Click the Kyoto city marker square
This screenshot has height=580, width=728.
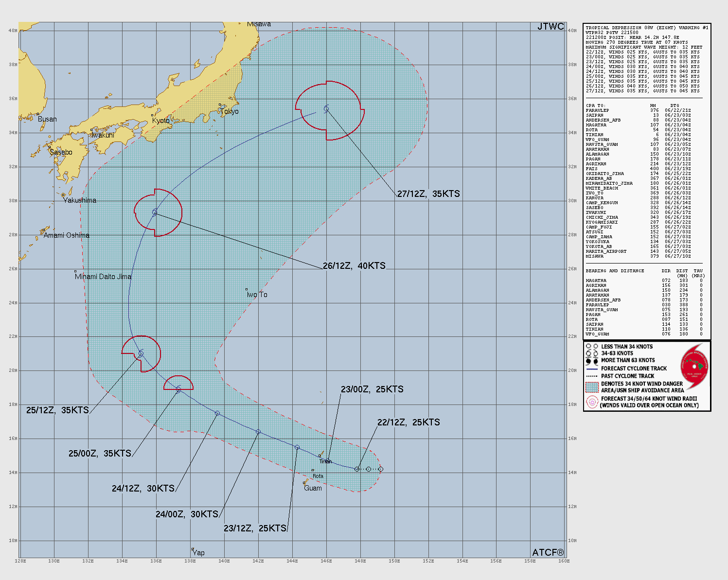pos(152,115)
